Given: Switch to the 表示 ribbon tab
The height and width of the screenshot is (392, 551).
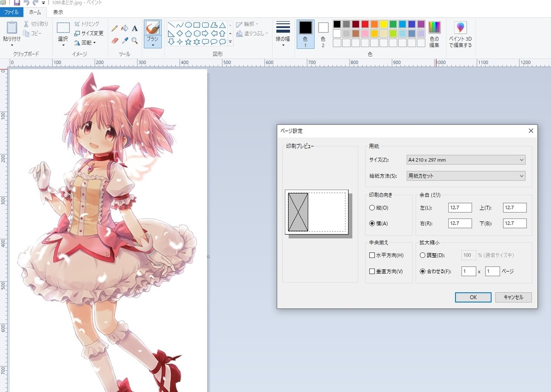Looking at the screenshot, I should pos(58,12).
